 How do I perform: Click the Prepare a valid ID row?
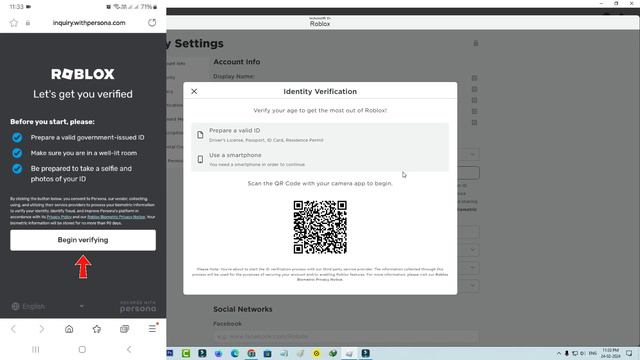[320, 135]
